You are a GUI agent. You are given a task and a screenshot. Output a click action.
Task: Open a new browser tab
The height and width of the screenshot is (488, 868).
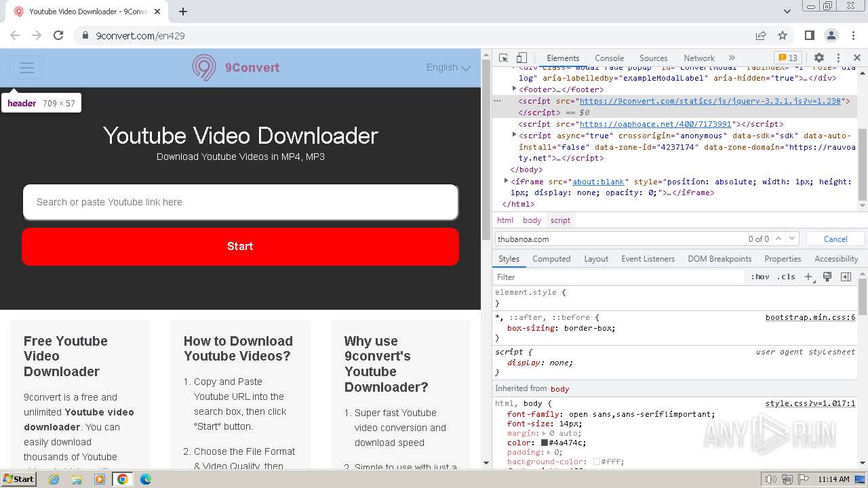pos(183,12)
